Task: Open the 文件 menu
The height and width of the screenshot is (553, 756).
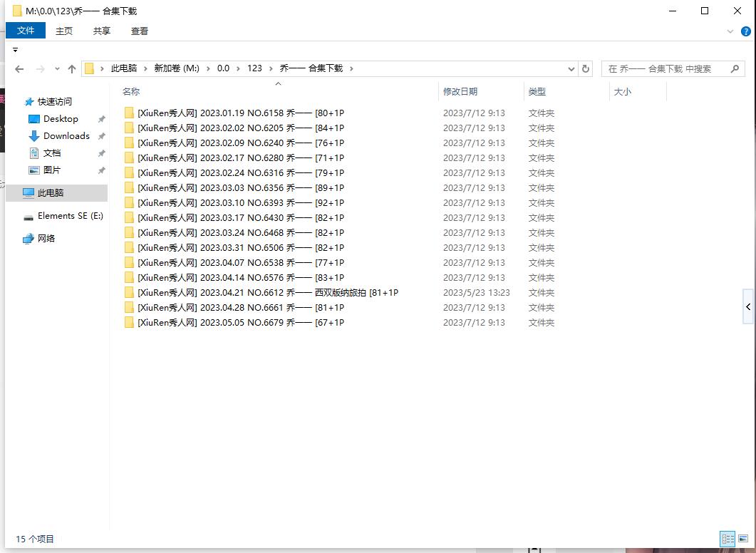Action: 26,31
